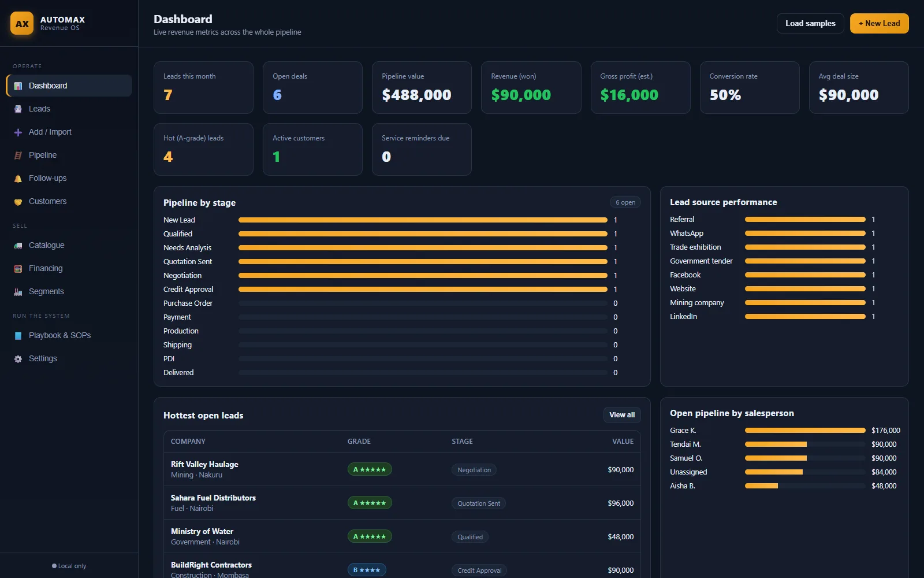Click the Settings gear icon

click(18, 359)
